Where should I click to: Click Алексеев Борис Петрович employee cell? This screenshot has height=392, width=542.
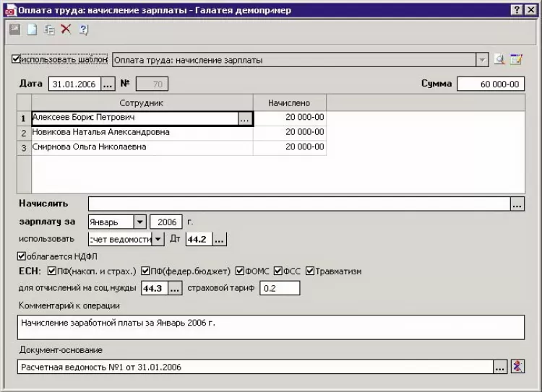click(135, 118)
